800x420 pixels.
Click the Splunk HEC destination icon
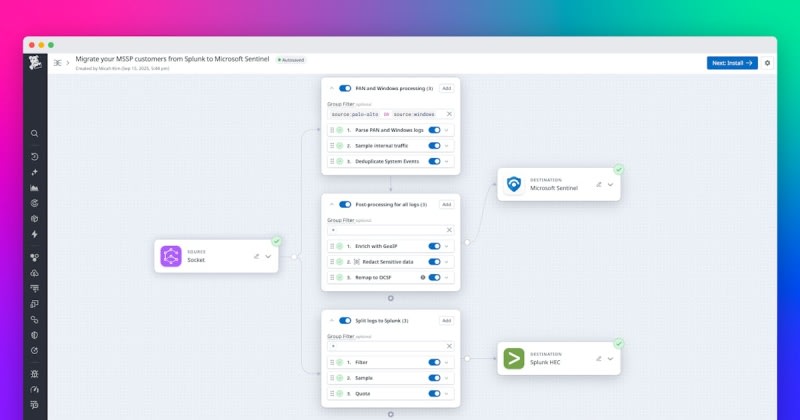pos(513,358)
